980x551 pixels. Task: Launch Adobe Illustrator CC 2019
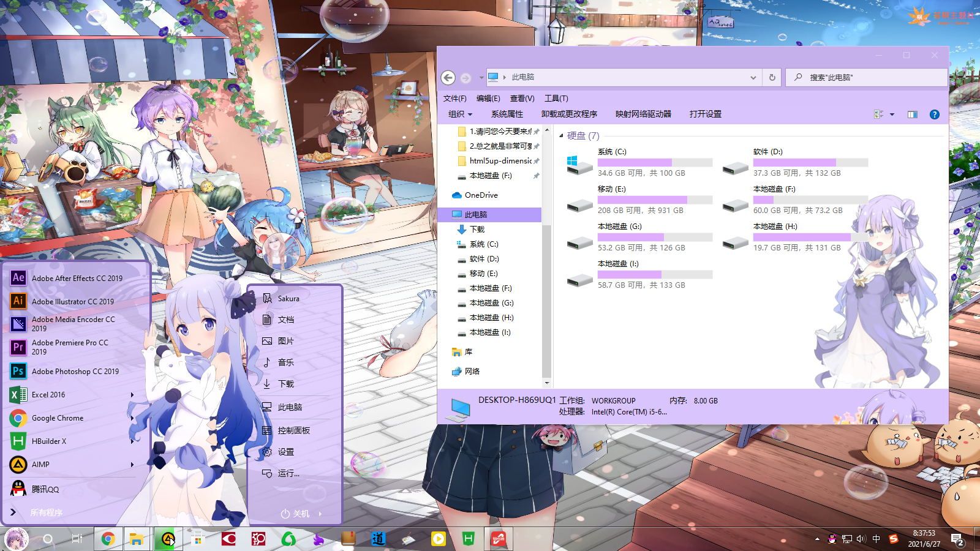[x=63, y=301]
